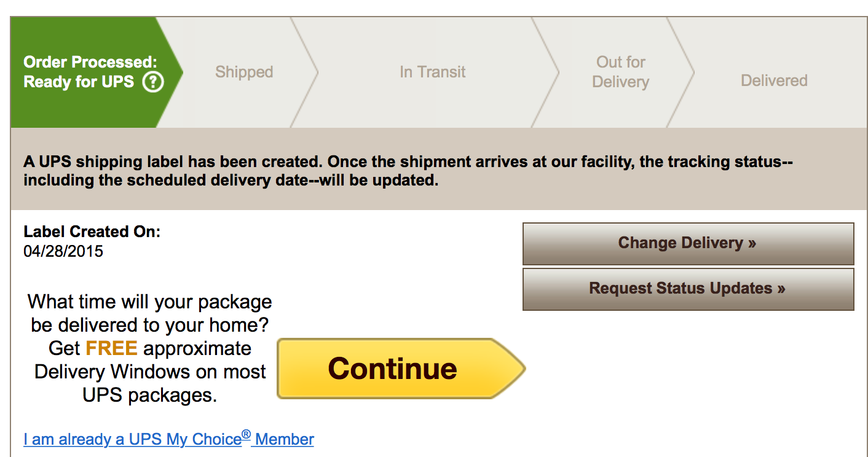Select the Order Processed: Ready for UPS step
Viewport: 868px width, 457px height.
point(90,72)
